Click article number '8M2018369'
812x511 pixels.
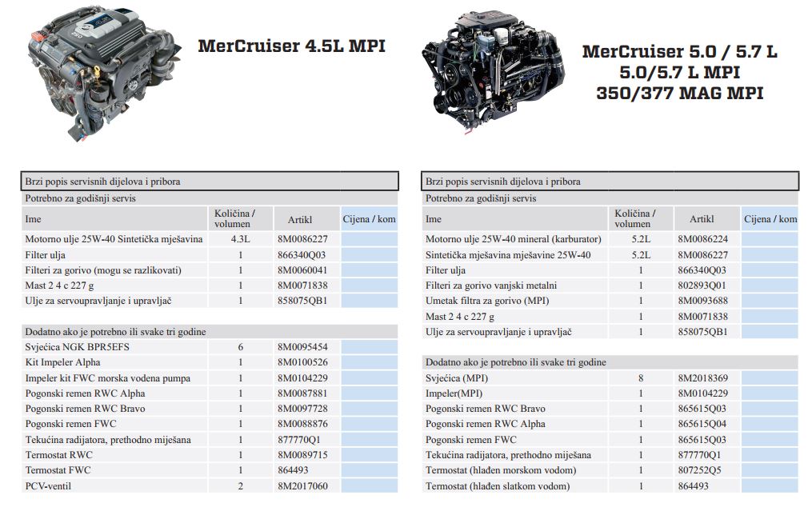click(702, 378)
